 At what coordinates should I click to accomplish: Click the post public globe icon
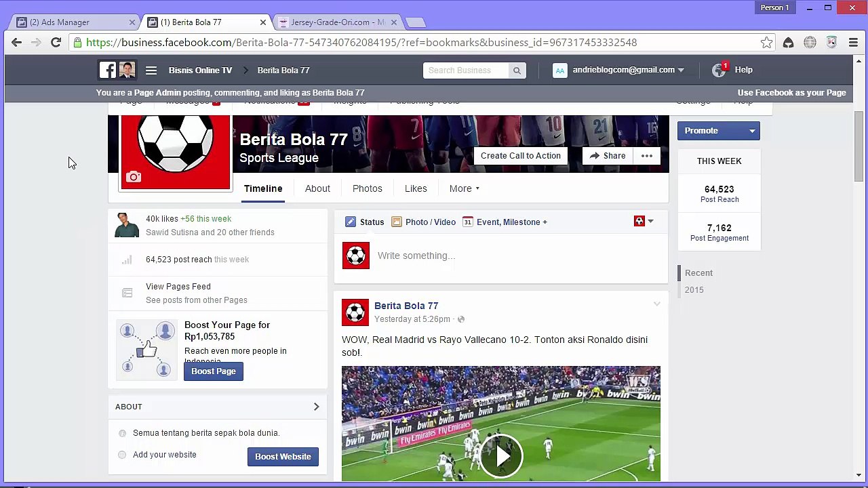tap(461, 319)
